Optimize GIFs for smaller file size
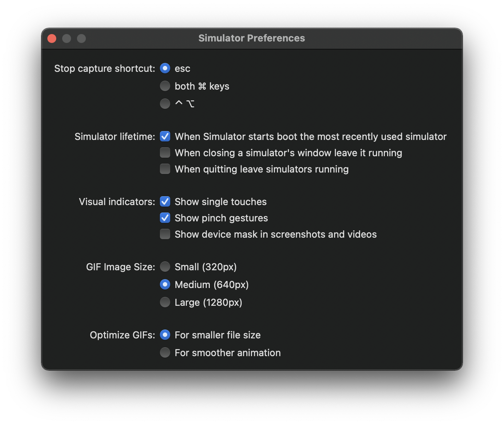The image size is (504, 425). pyautogui.click(x=165, y=335)
